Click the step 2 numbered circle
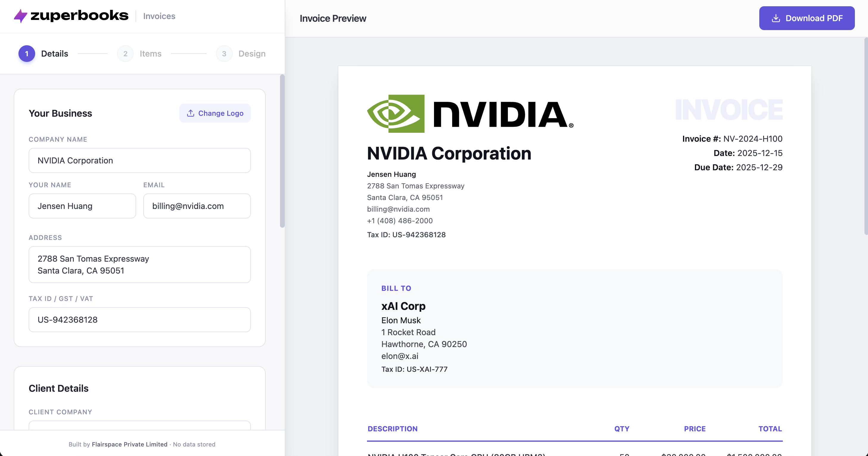868x456 pixels. pos(125,53)
